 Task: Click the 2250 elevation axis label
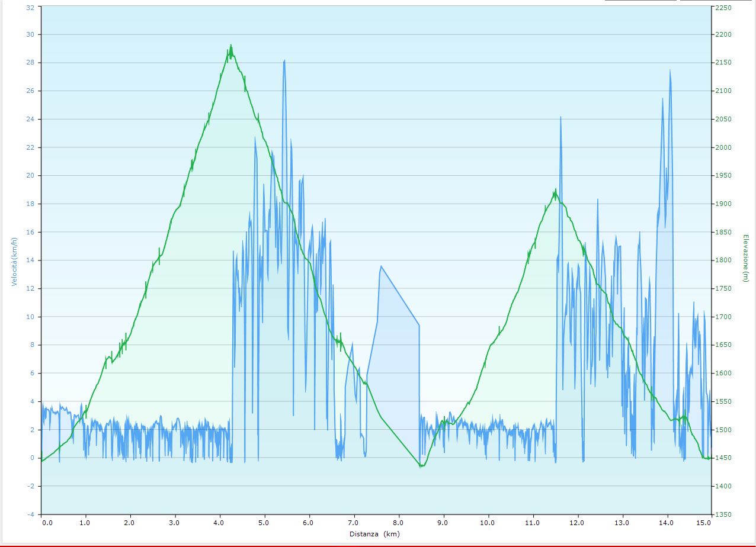click(723, 8)
